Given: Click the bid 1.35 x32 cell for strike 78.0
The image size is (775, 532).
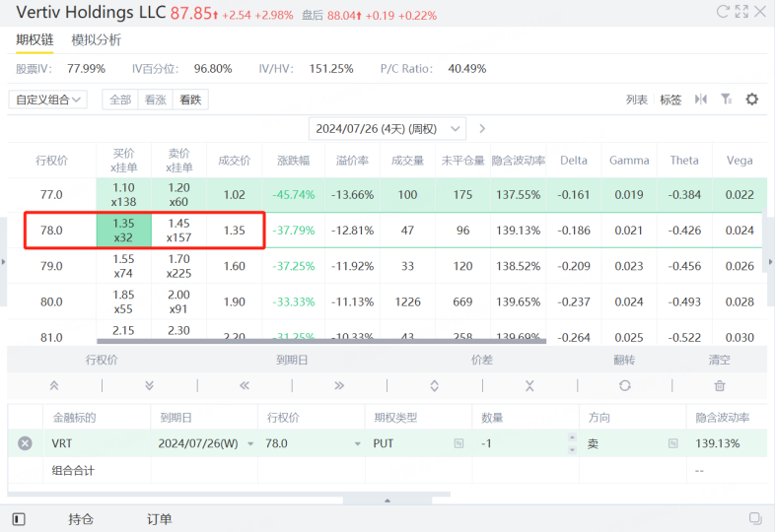Looking at the screenshot, I should 123,231.
